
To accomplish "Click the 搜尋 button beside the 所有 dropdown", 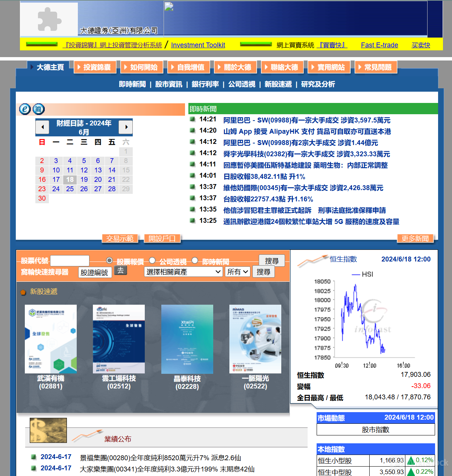I will [x=263, y=272].
